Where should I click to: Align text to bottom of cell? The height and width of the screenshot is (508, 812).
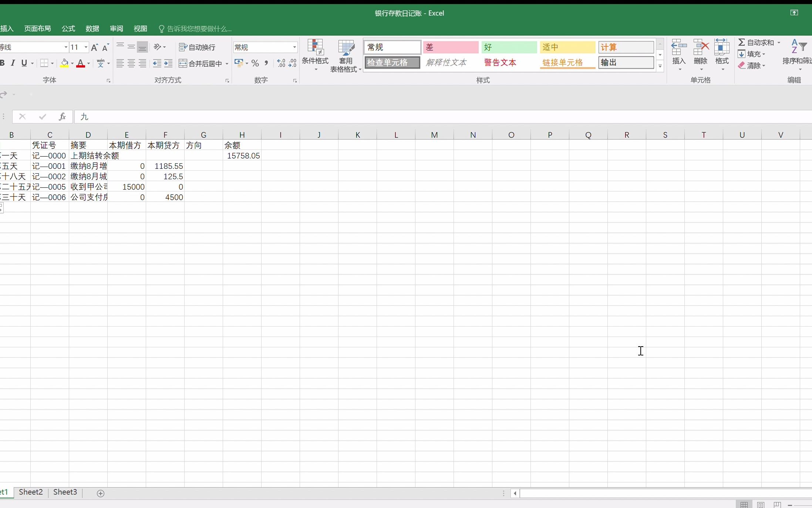142,47
